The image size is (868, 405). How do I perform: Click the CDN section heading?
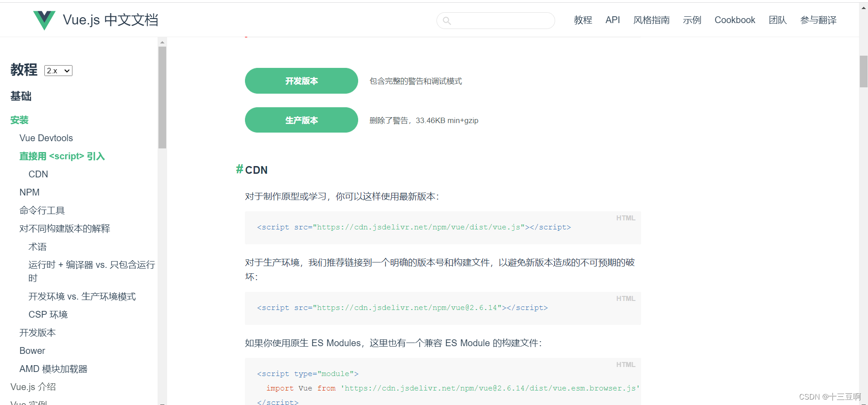tap(256, 170)
